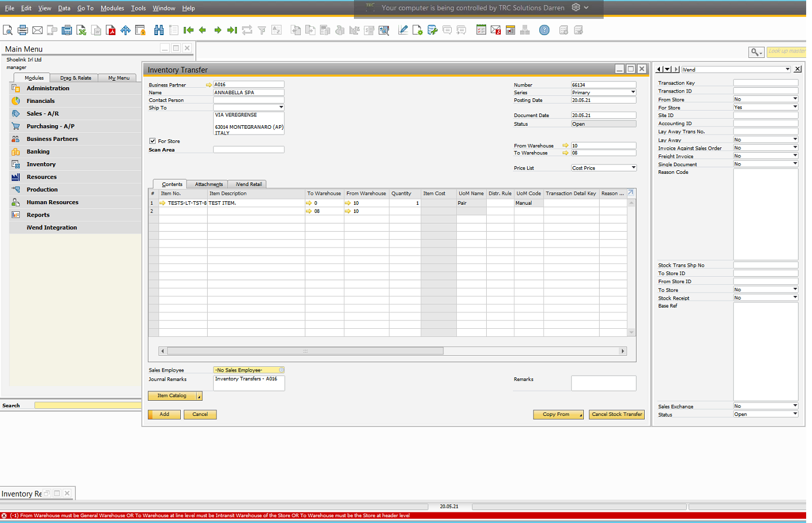The image size is (812, 523).
Task: Open the Sales Employee selector
Action: click(x=281, y=370)
